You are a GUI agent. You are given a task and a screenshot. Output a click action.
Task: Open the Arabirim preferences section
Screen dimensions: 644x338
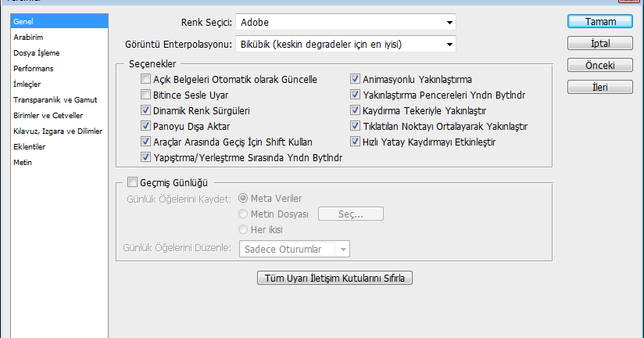click(27, 37)
